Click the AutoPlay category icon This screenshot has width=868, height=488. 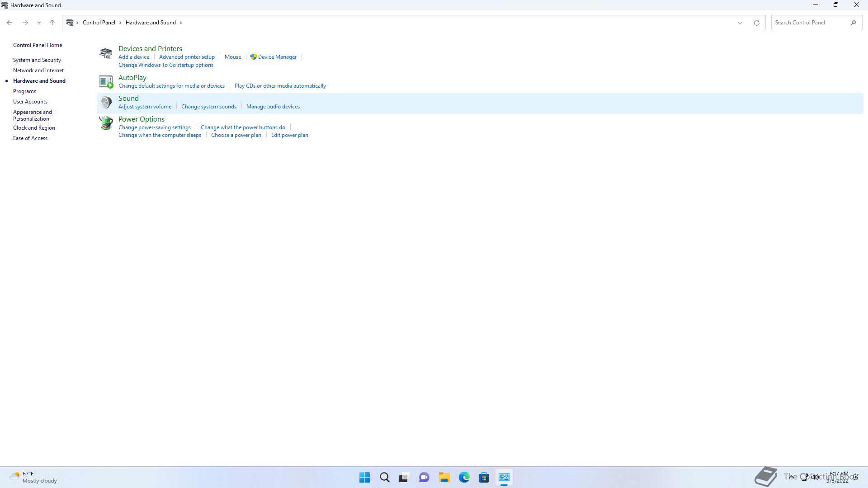point(106,82)
